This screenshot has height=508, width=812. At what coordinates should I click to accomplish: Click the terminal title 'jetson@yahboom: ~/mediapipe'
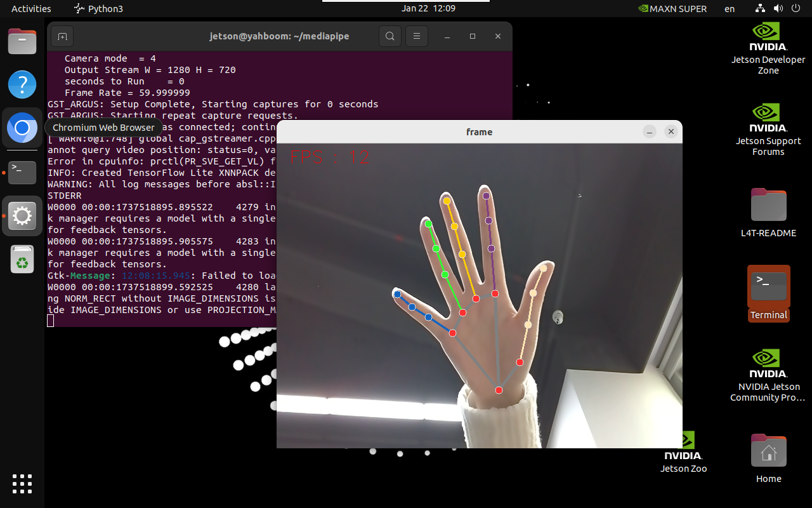(x=279, y=37)
